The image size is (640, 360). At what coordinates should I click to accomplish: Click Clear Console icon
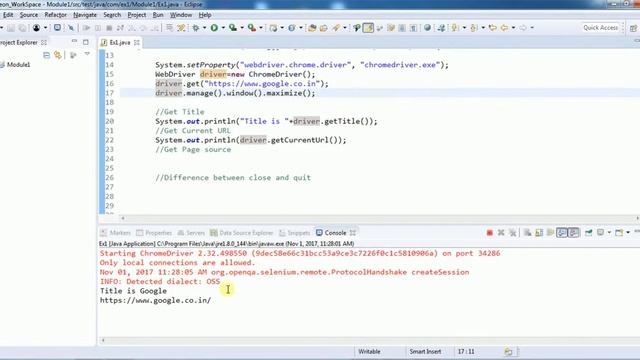pos(527,233)
